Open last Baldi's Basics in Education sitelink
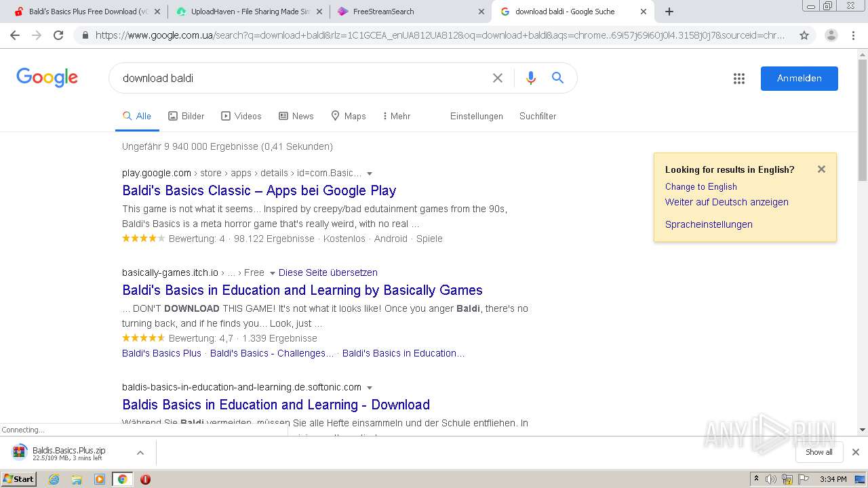The width and height of the screenshot is (868, 488). tap(403, 353)
